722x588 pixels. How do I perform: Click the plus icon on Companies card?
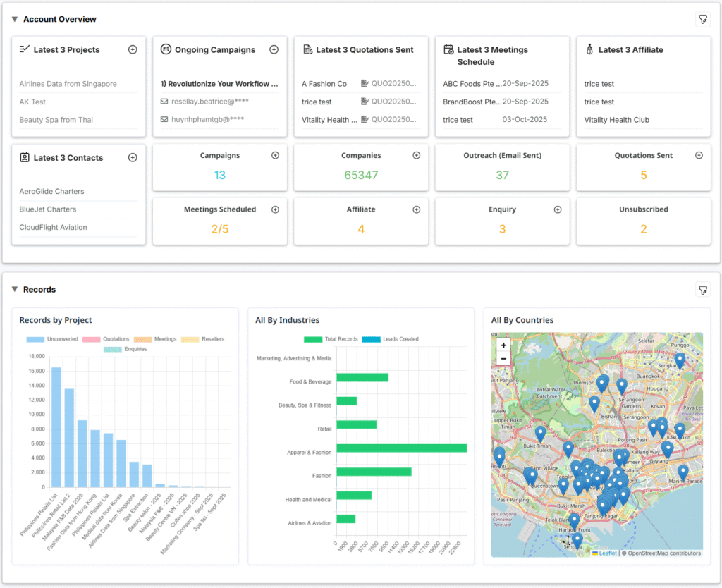pyautogui.click(x=416, y=155)
